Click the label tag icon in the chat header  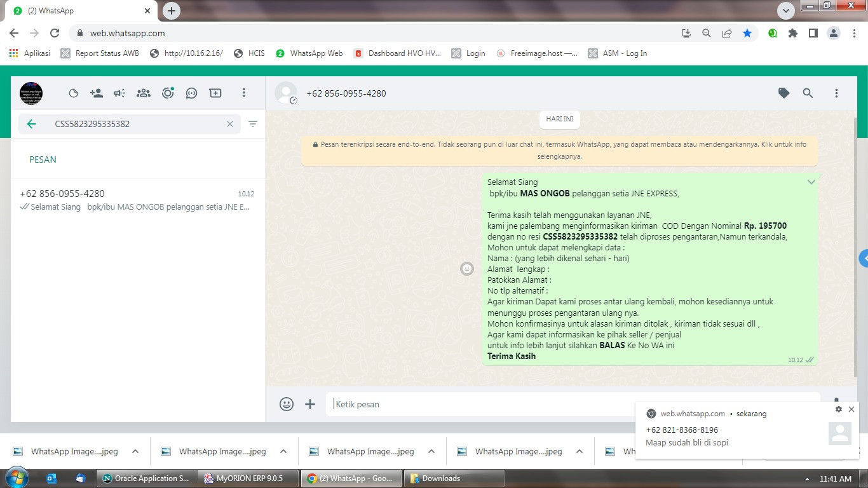coord(784,93)
